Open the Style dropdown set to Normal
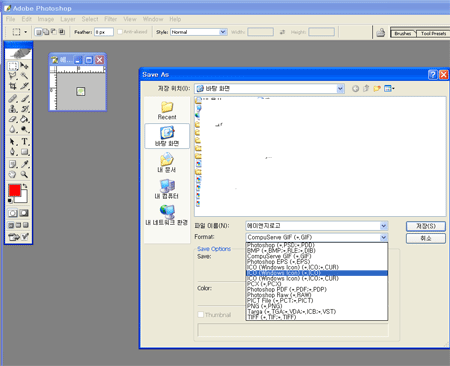 [x=199, y=32]
